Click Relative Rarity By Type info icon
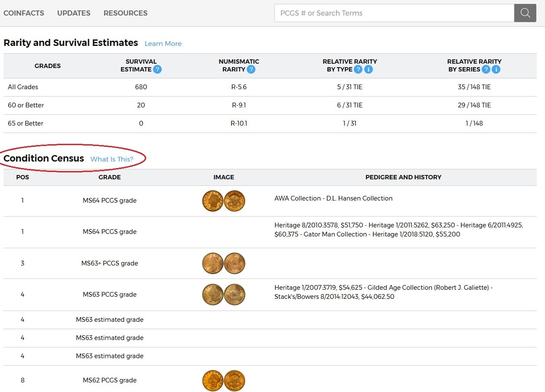 click(x=368, y=69)
